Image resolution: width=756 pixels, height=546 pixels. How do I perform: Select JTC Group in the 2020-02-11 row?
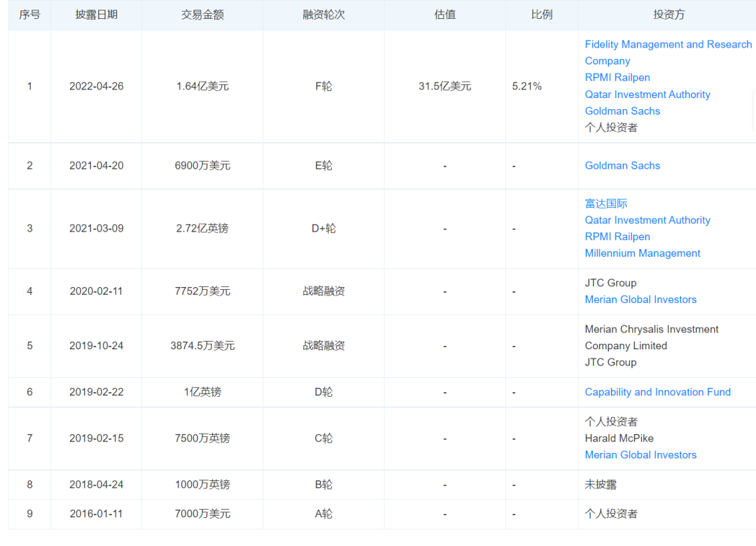[610, 283]
